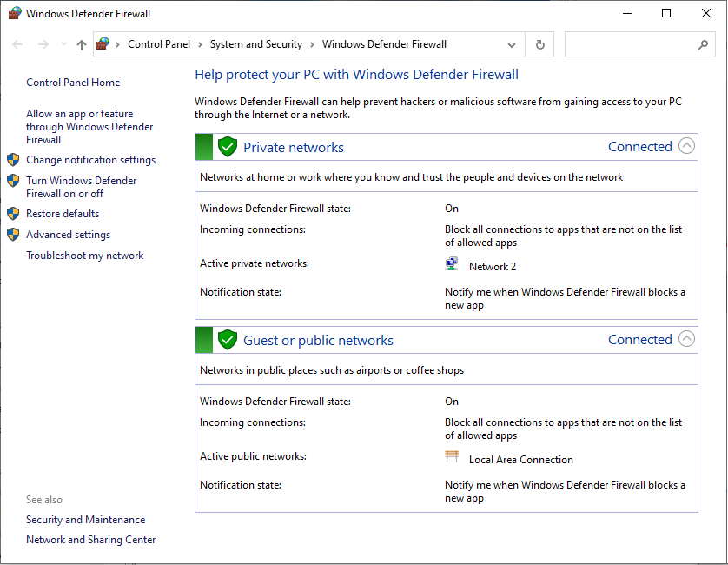
Task: Select System and Security breadcrumb
Action: [x=255, y=44]
